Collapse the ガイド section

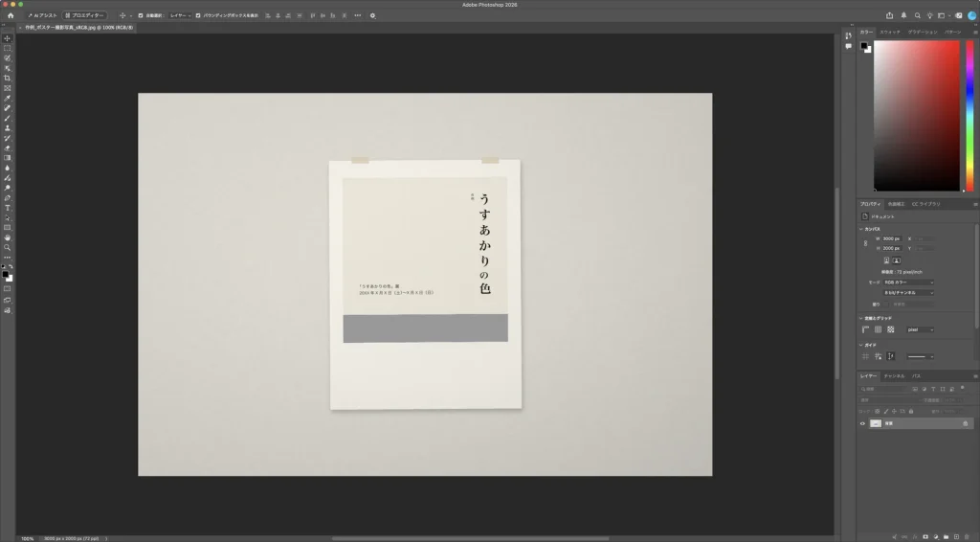click(x=860, y=345)
